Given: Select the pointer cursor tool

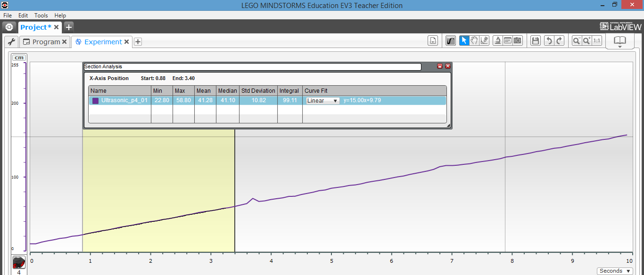Looking at the screenshot, I should (464, 41).
